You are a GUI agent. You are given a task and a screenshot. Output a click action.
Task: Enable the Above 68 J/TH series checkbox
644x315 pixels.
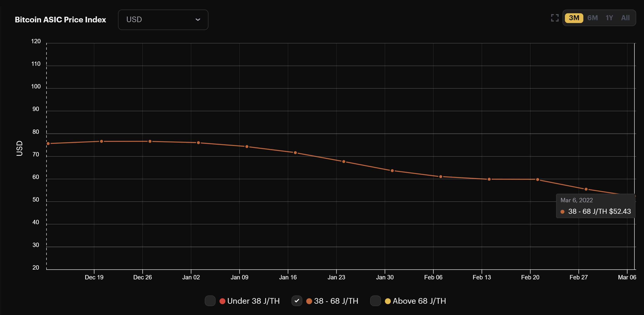tap(376, 301)
